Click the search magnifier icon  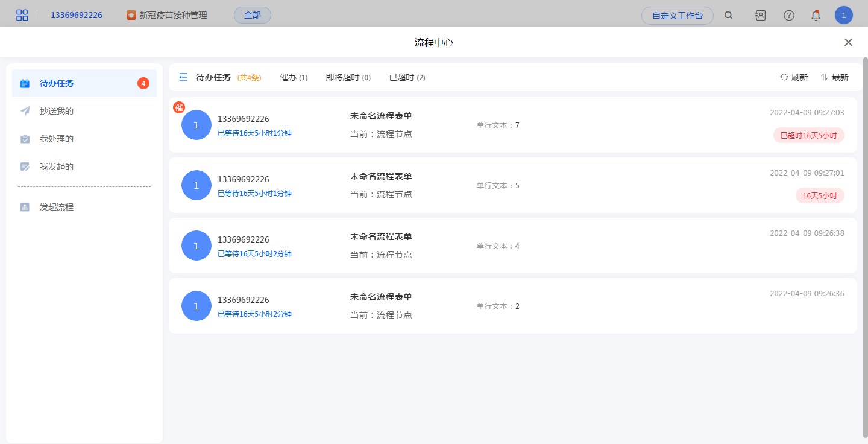coord(728,16)
